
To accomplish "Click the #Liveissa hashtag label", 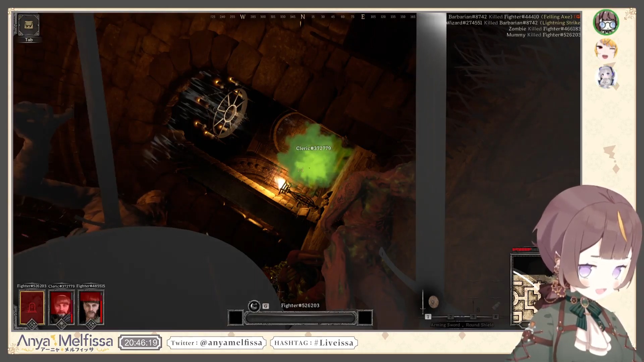I will point(314,343).
